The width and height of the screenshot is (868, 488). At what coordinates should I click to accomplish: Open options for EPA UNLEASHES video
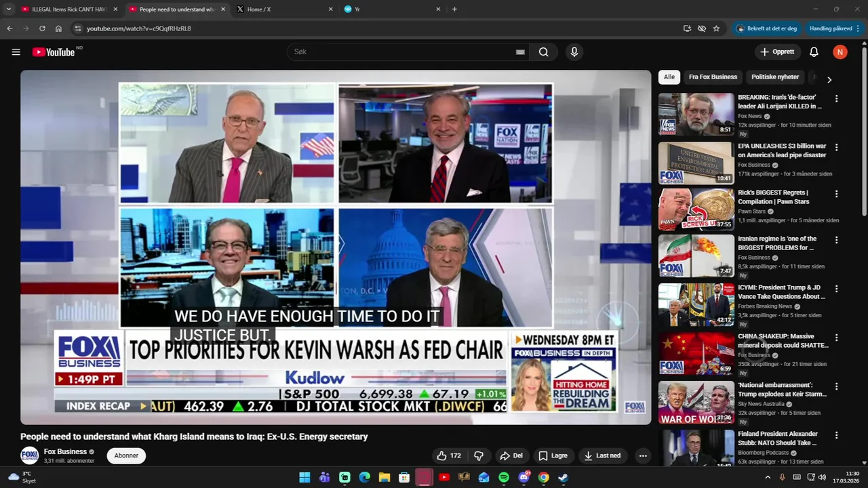click(x=836, y=147)
